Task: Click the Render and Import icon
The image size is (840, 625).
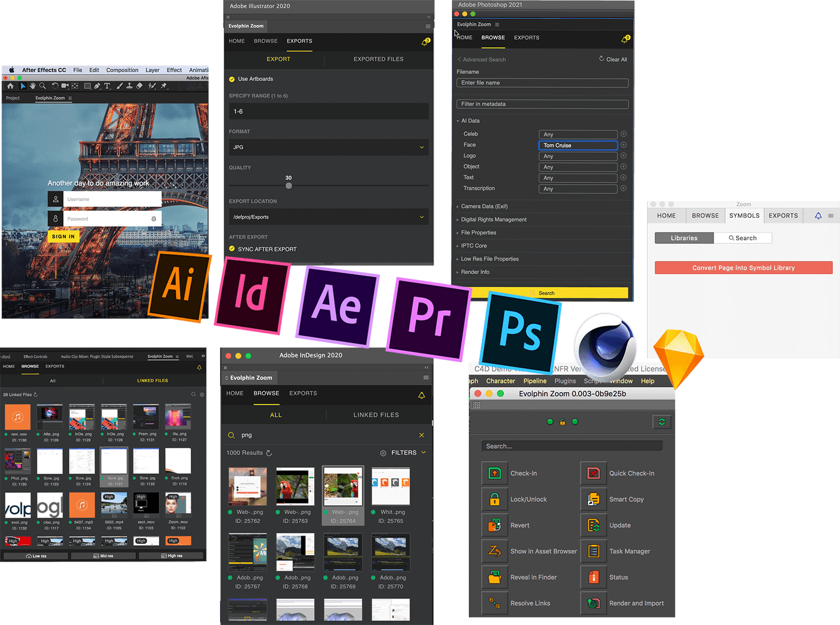Action: (x=593, y=603)
